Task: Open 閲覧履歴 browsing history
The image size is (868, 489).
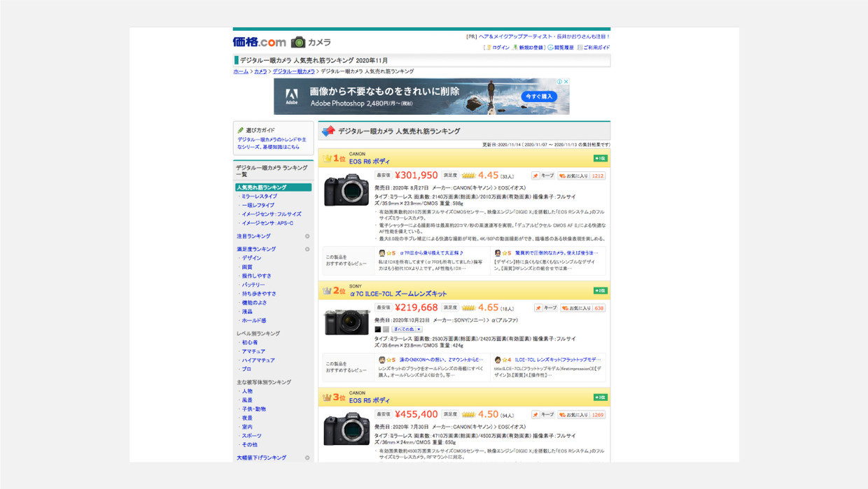Action: 563,48
